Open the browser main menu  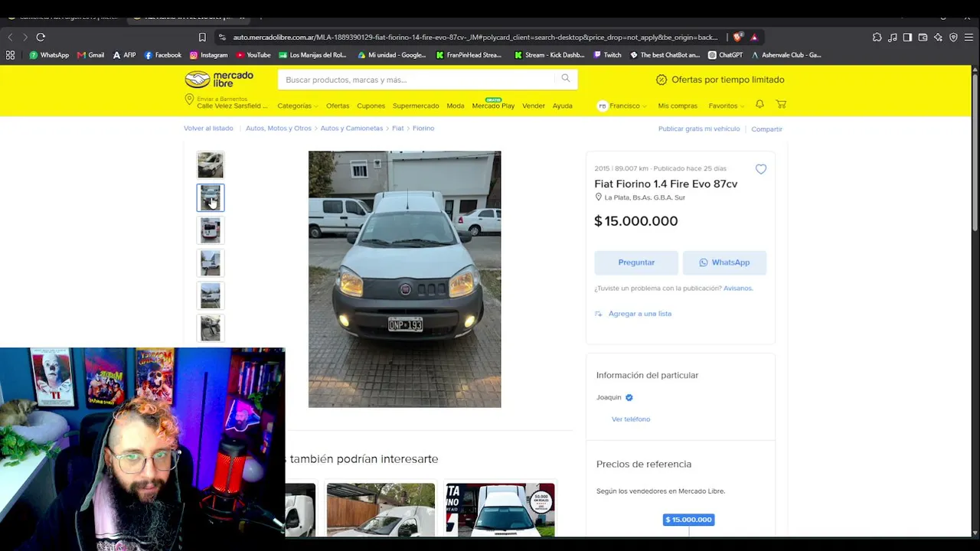(969, 37)
